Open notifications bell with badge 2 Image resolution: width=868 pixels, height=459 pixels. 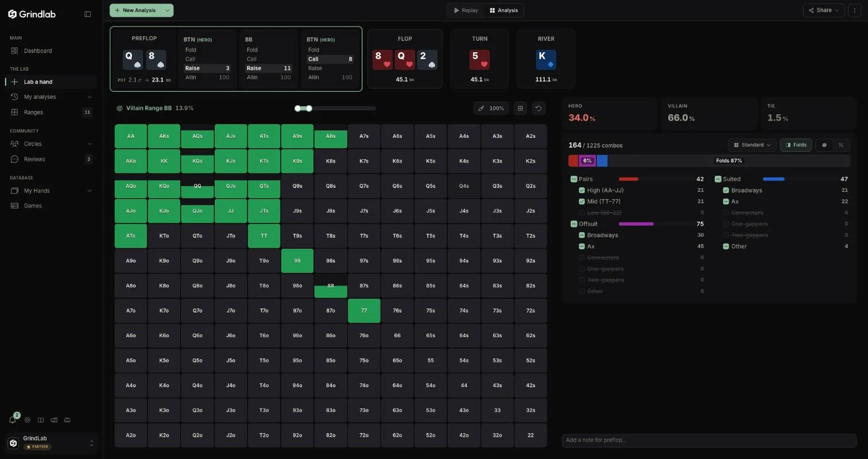pos(13,420)
